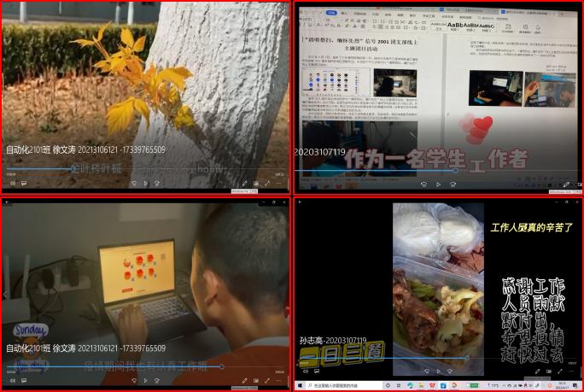Skip back in the lunch box video player
Screen dimensions: 584x392
click(x=427, y=372)
